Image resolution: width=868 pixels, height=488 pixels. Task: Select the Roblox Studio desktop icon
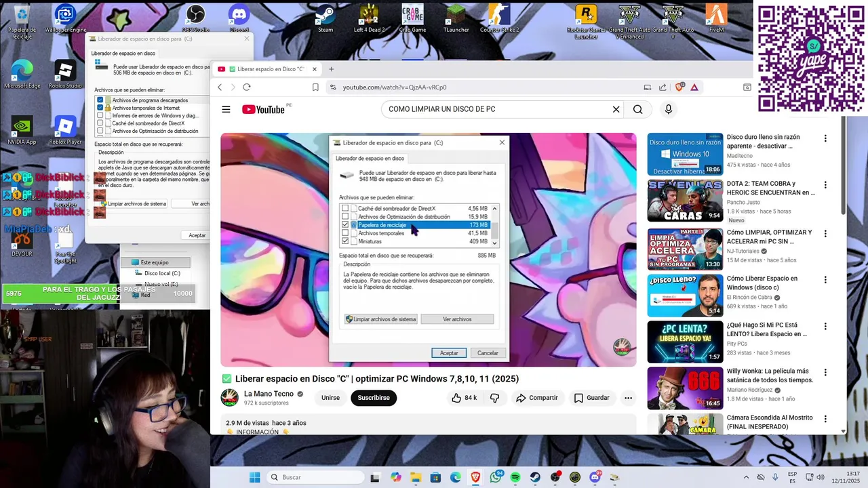[x=65, y=75]
